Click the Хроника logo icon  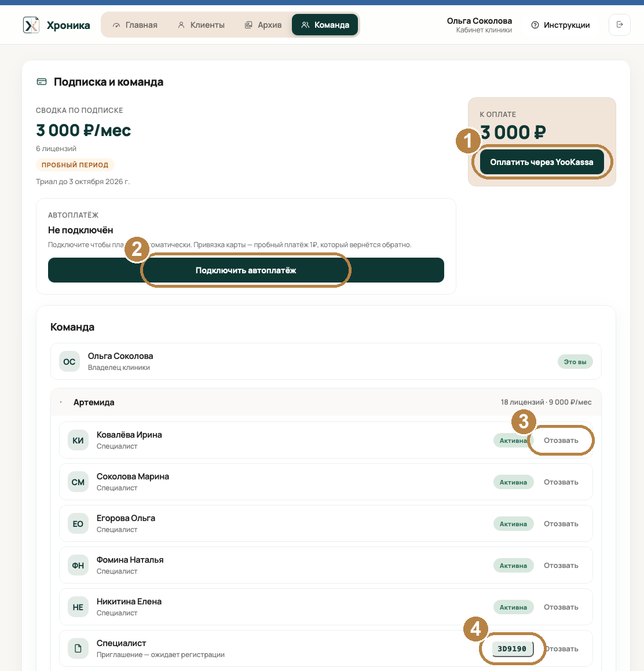pos(31,25)
